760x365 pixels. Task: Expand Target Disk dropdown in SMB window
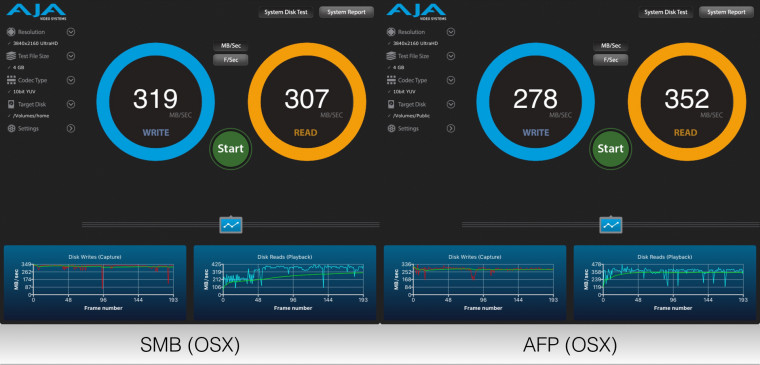tap(71, 104)
